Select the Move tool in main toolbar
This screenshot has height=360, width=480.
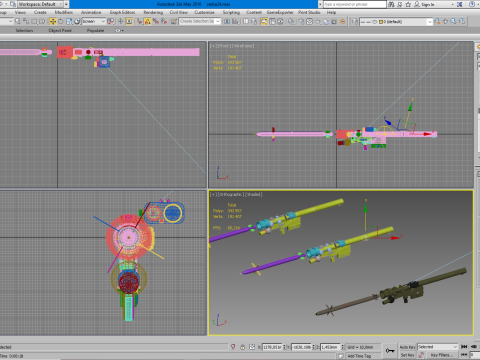53,21
